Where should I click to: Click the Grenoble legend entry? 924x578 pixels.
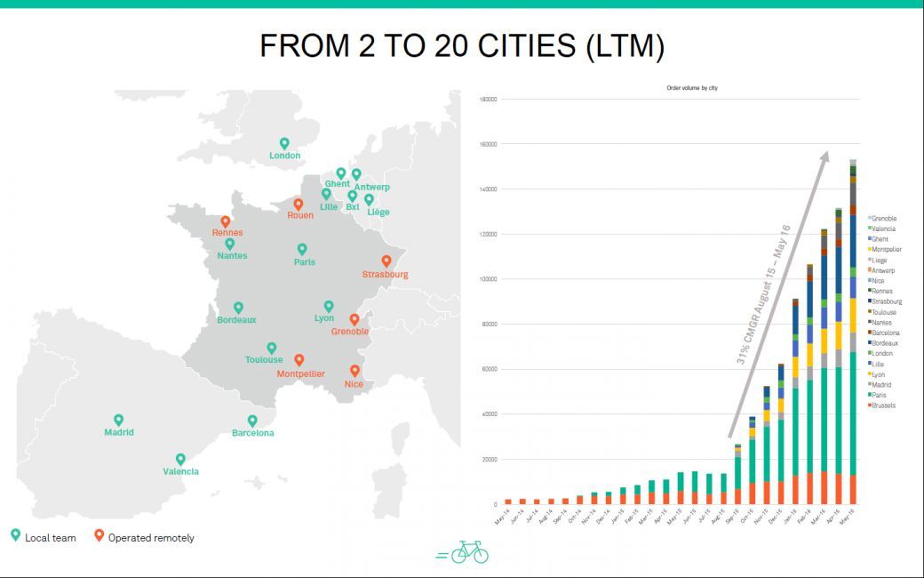coord(882,218)
